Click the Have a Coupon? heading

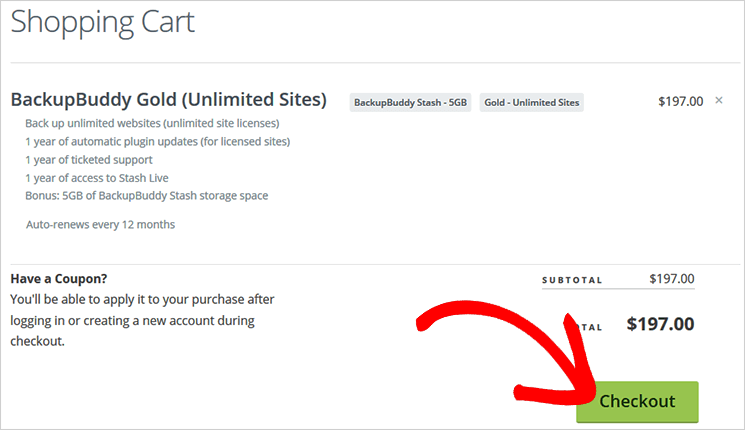(59, 279)
